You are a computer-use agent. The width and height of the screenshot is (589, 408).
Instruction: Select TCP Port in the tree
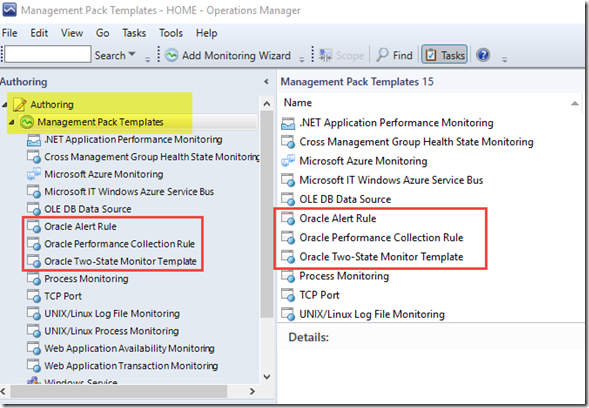pos(63,296)
